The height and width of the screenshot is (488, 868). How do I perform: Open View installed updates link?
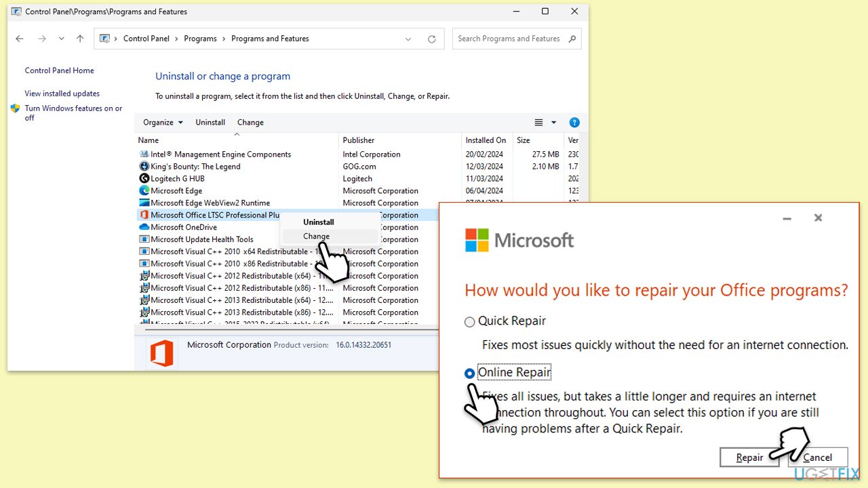tap(62, 94)
